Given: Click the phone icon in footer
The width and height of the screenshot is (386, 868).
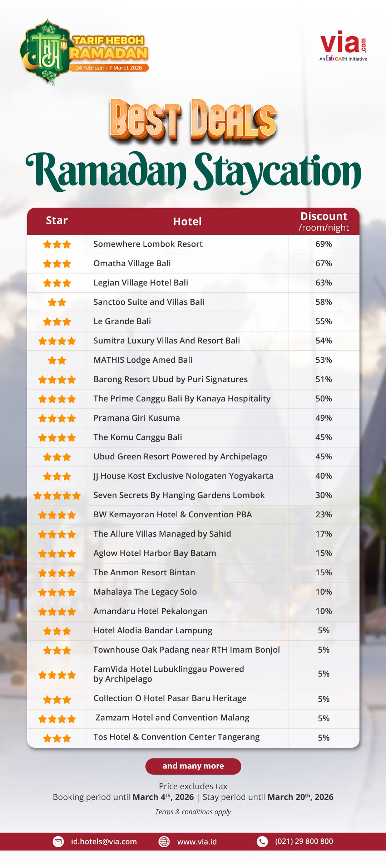Looking at the screenshot, I should coord(262,842).
